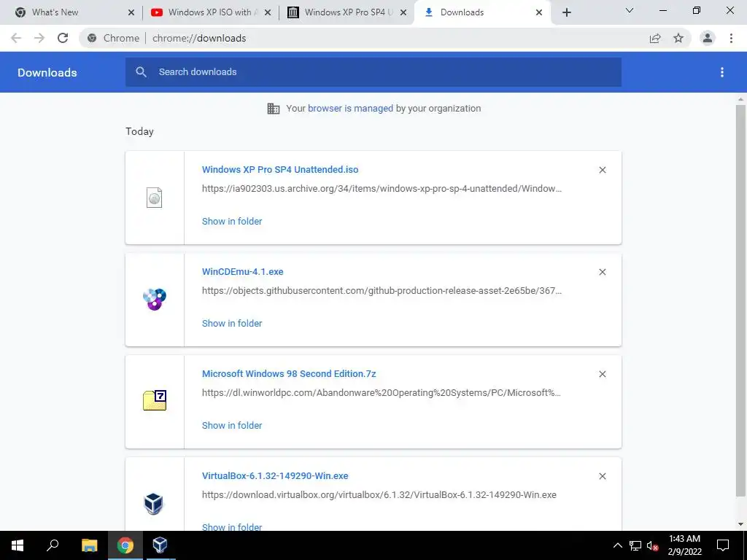Share this page via share icon
The width and height of the screenshot is (747, 560).
pyautogui.click(x=655, y=38)
